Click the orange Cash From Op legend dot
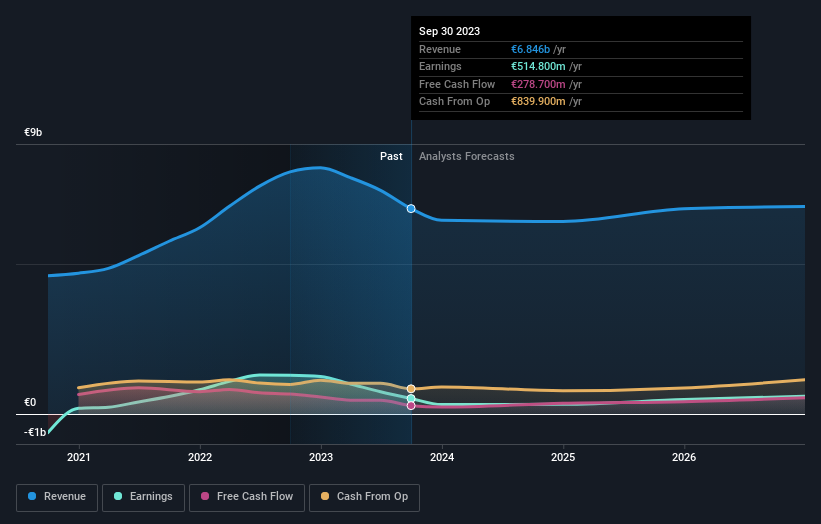821x524 pixels. pyautogui.click(x=325, y=496)
